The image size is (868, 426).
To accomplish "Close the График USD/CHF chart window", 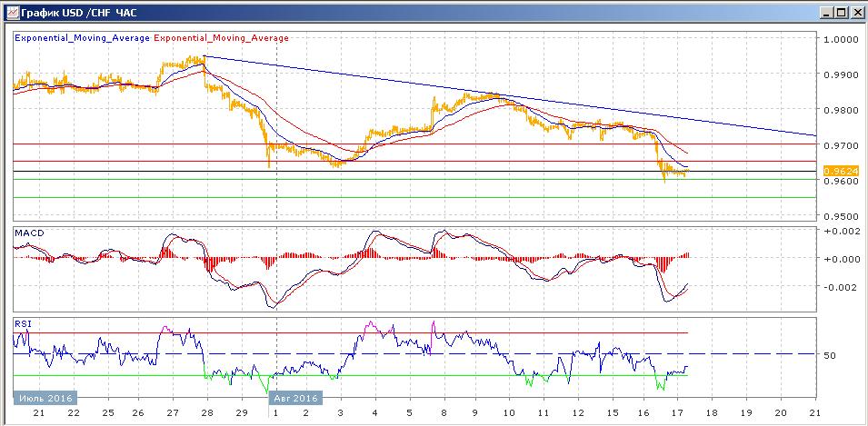I will point(856,13).
